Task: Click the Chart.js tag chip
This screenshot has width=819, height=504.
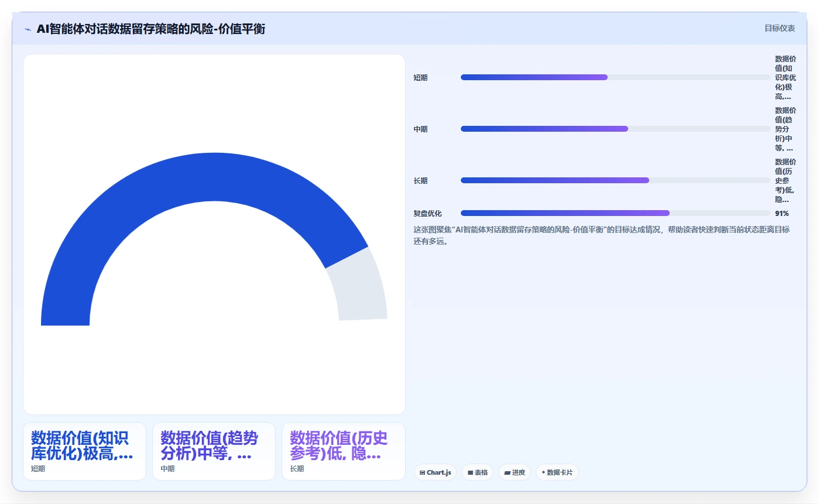Action: pyautogui.click(x=435, y=472)
